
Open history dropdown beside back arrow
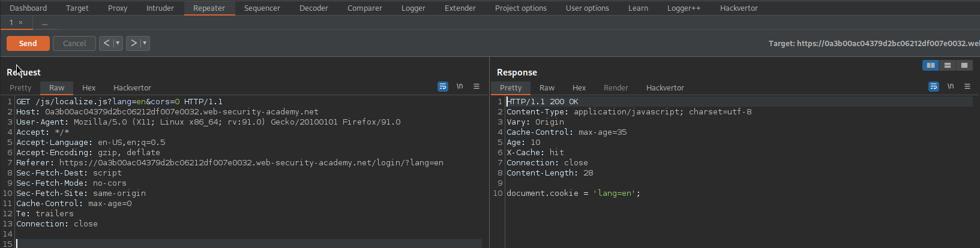(118, 43)
